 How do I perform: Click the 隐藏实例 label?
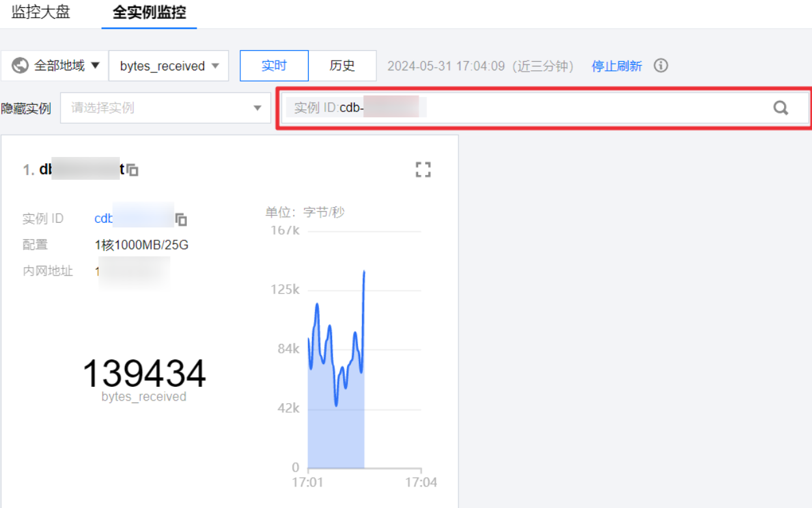coord(26,108)
